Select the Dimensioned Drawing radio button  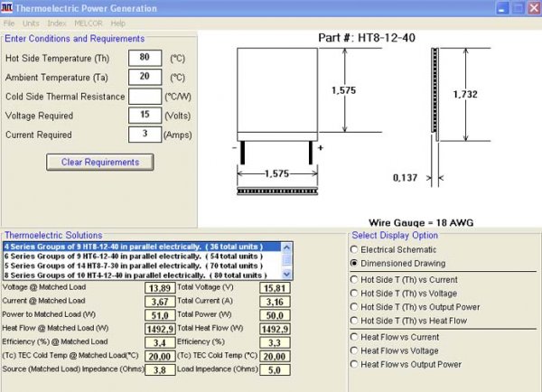(x=354, y=263)
